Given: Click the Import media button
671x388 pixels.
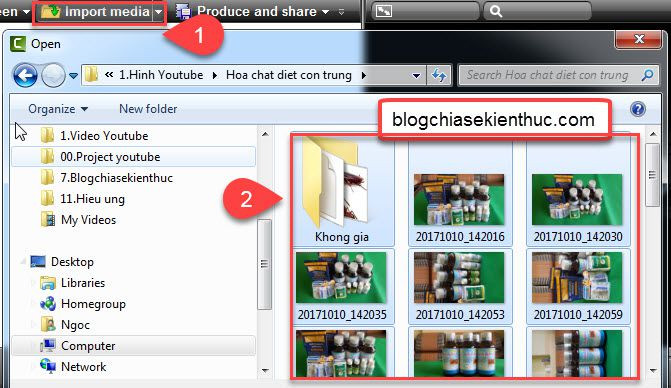Looking at the screenshot, I should (95, 12).
